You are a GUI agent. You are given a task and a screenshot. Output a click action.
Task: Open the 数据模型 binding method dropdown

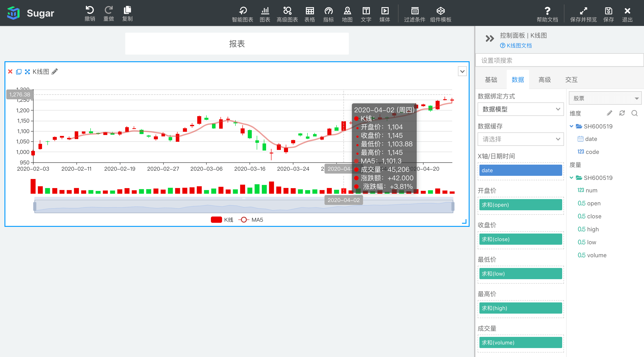tap(520, 109)
